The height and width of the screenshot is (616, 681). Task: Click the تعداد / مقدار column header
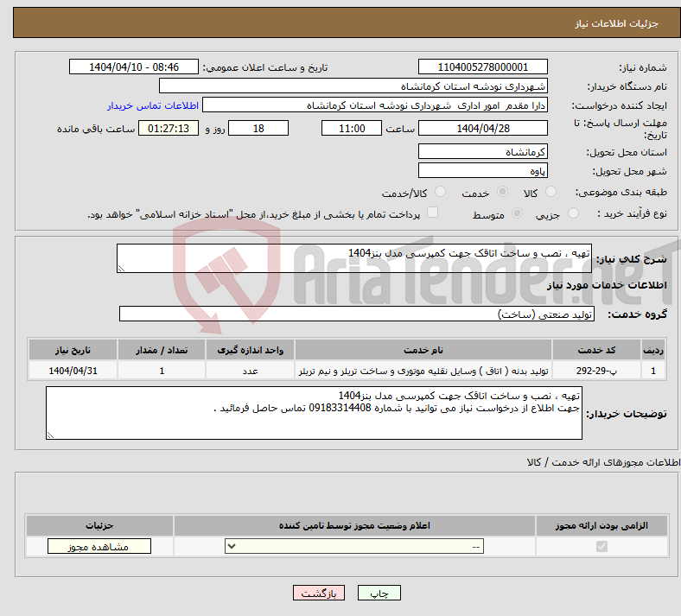pyautogui.click(x=162, y=350)
